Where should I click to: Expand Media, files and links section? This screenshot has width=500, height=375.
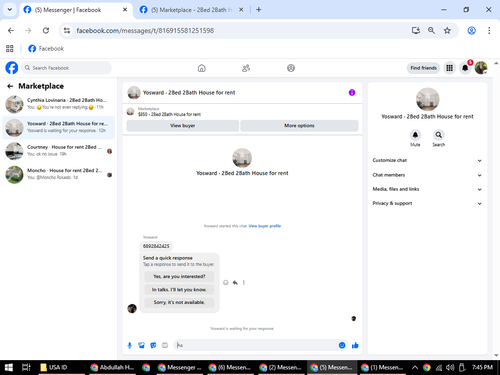coord(427,189)
